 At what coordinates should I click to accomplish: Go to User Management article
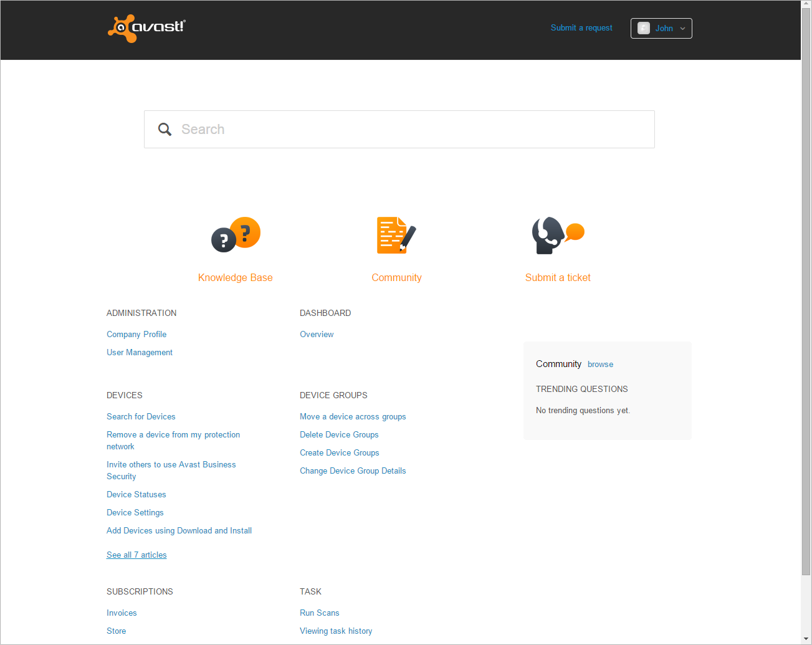[x=140, y=353]
